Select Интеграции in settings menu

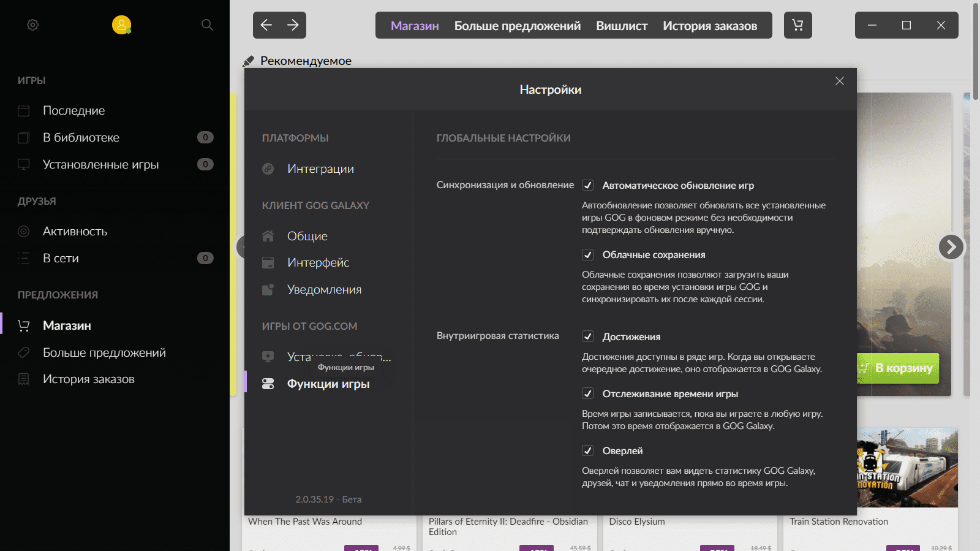(x=320, y=169)
